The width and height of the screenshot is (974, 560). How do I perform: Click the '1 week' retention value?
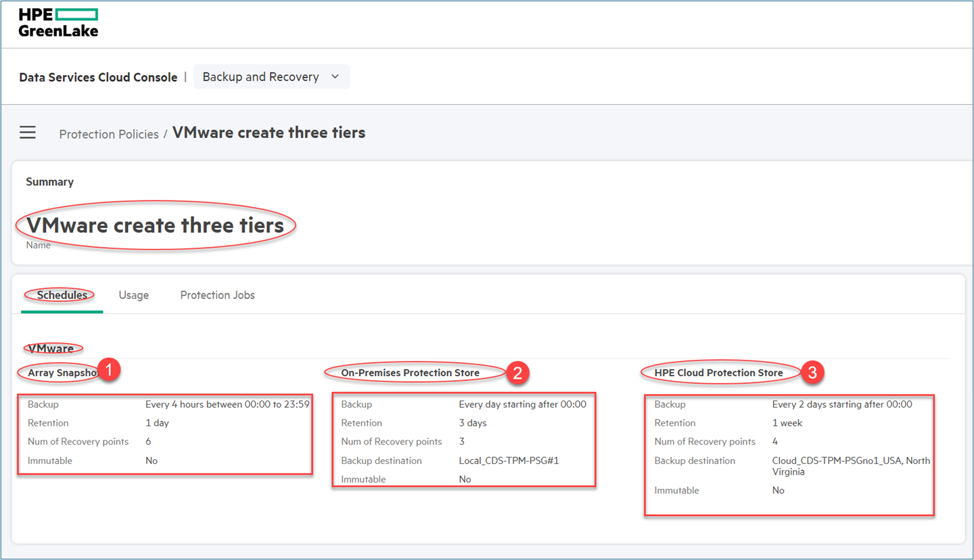[x=787, y=423]
